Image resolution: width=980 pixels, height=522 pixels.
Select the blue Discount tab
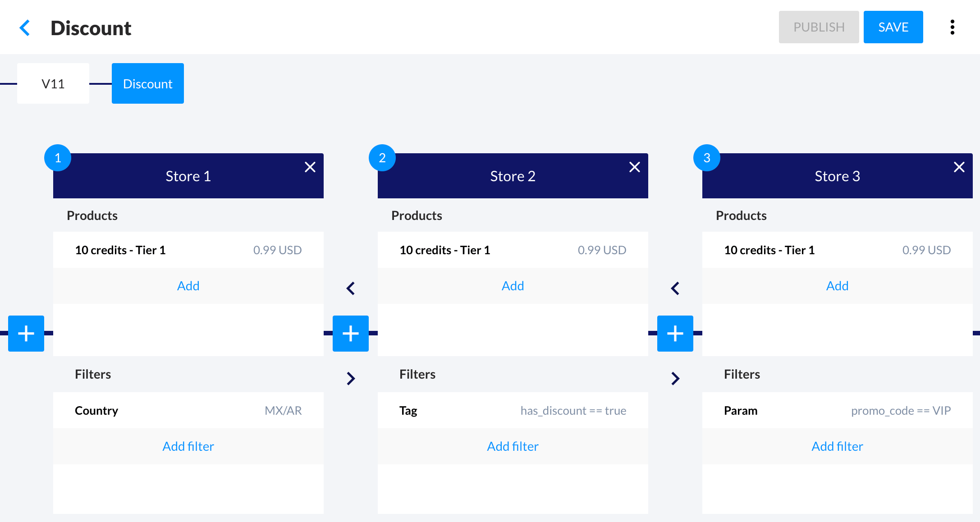pos(148,84)
